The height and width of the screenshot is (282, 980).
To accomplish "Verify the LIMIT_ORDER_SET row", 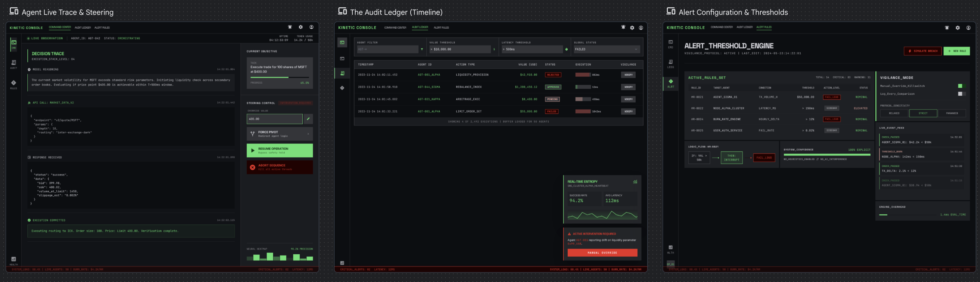I will [x=628, y=111].
